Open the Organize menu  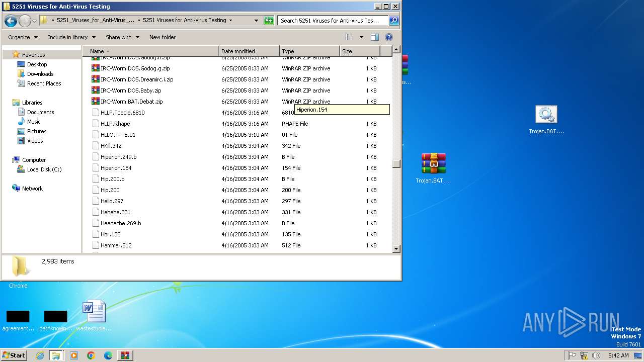click(23, 37)
